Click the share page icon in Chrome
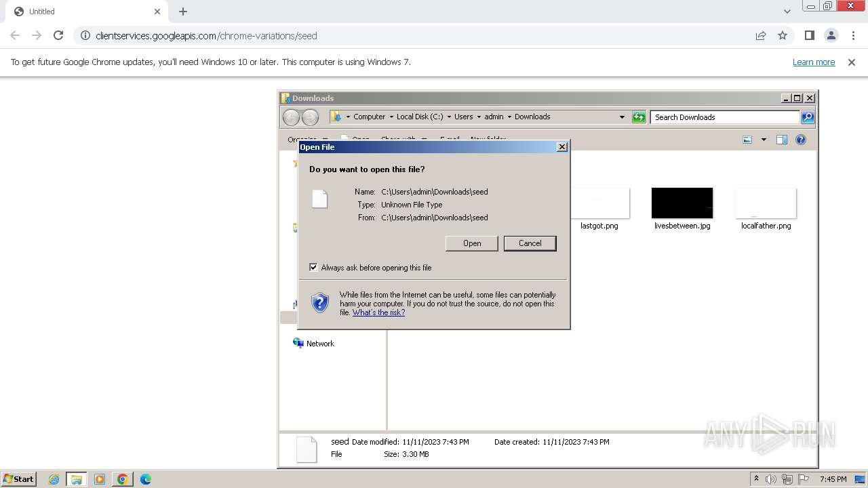Screen dimensions: 868x488 [761, 35]
